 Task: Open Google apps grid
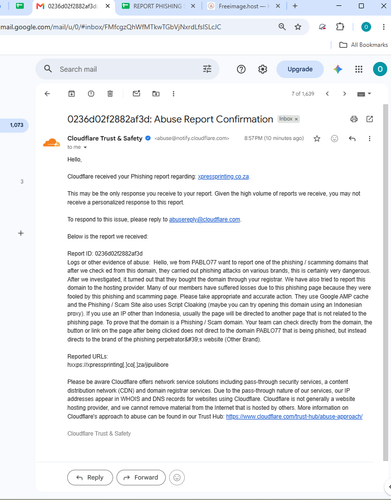point(359,69)
